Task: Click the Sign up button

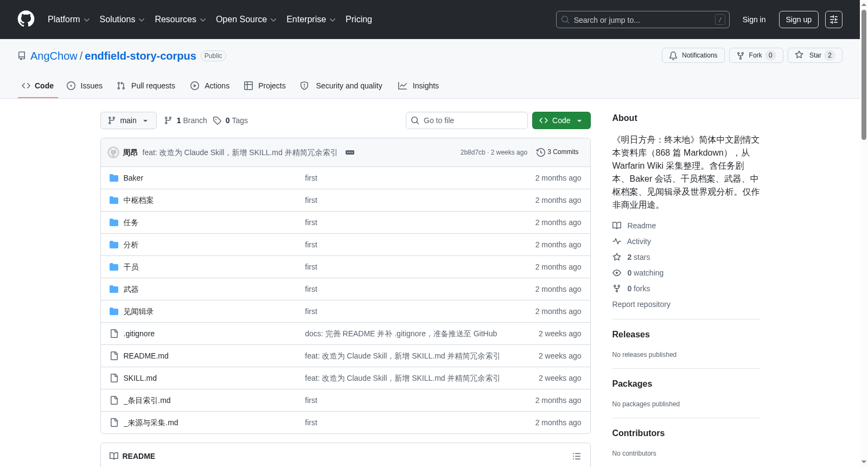Action: [x=799, y=20]
